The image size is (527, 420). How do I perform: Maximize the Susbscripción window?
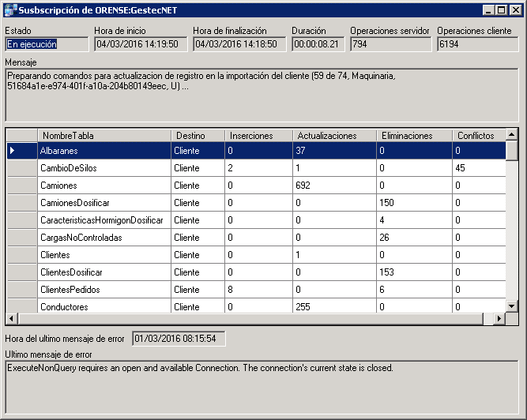(x=501, y=10)
